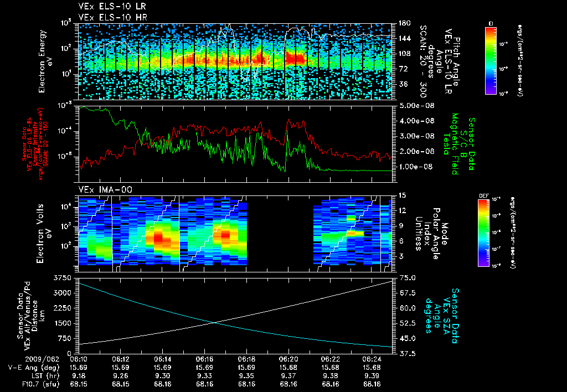The height and width of the screenshot is (392, 567).
Task: Click the 'V-E Ang (deg)' row label
Action: coord(33,368)
